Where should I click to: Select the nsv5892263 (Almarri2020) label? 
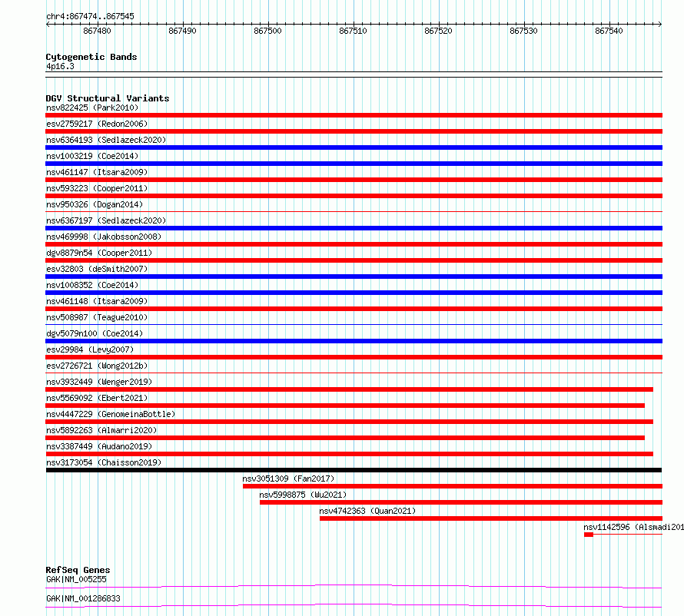pyautogui.click(x=101, y=430)
